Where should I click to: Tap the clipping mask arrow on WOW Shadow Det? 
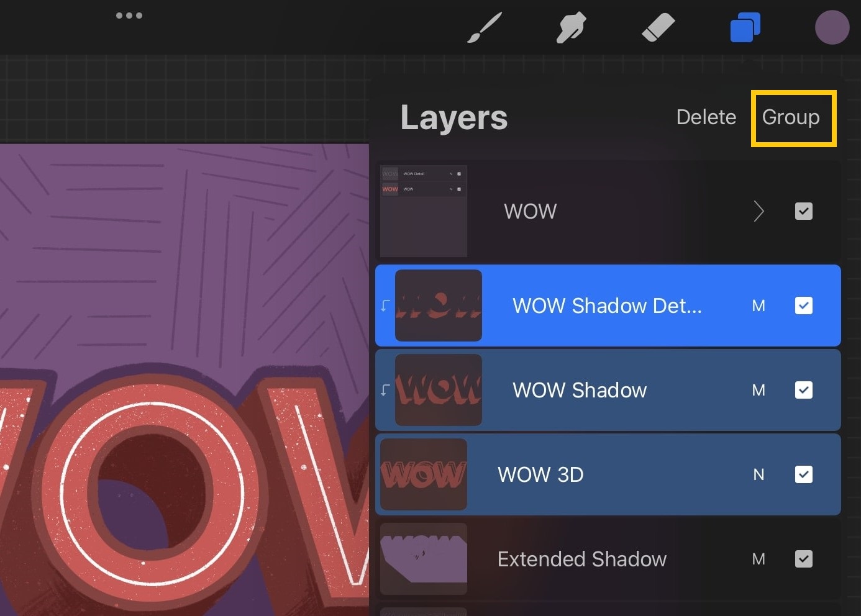click(384, 306)
